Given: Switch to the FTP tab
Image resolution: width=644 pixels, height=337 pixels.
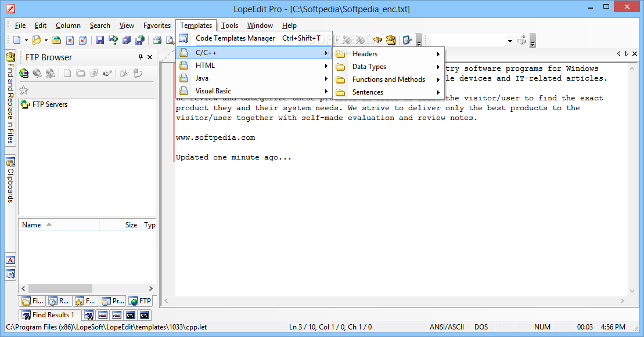Looking at the screenshot, I should pyautogui.click(x=139, y=301).
